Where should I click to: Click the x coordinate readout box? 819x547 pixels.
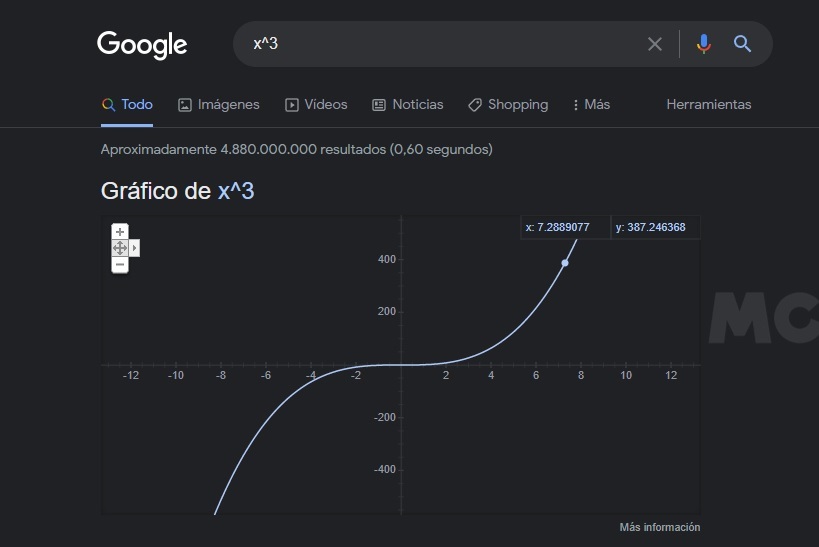[565, 227]
